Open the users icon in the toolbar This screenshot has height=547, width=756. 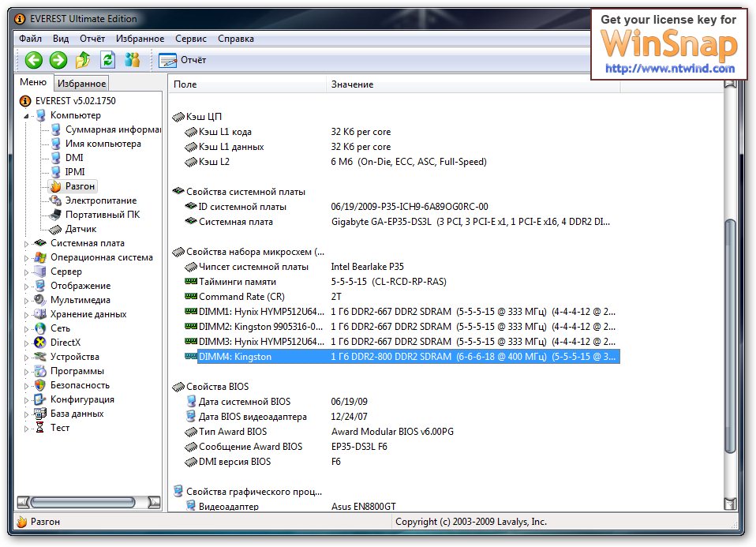pyautogui.click(x=132, y=60)
